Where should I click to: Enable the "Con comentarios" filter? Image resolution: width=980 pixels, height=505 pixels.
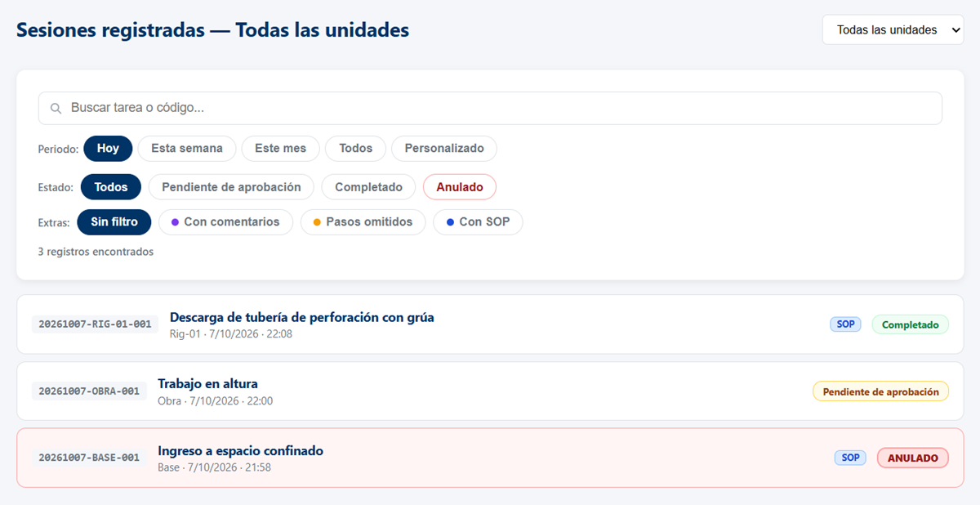[x=225, y=222]
